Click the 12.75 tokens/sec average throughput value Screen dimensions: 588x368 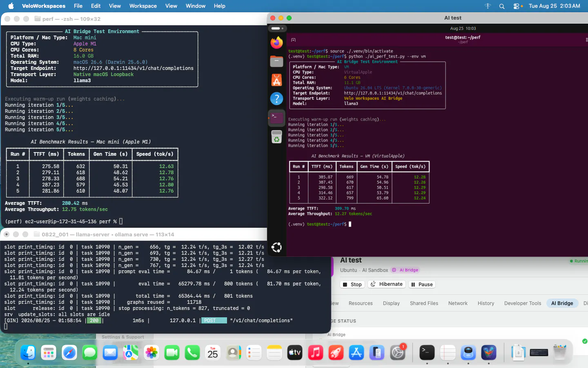[85, 209]
